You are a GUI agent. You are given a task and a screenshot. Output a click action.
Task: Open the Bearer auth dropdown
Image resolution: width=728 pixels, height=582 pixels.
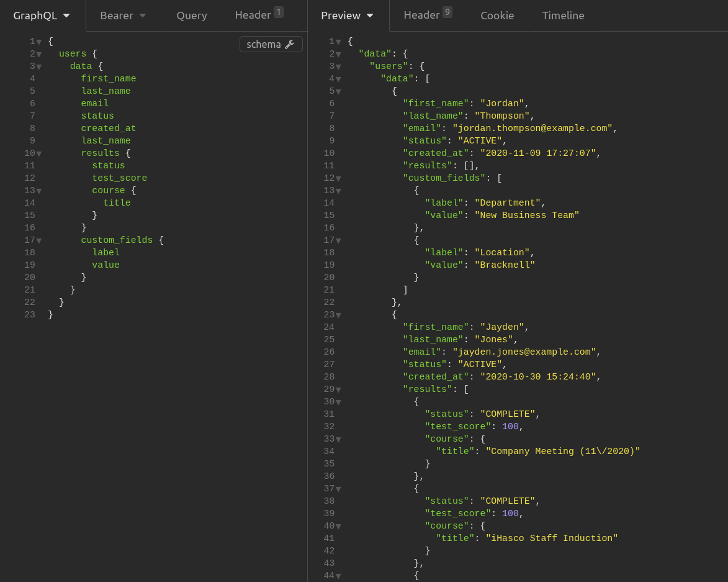coord(123,16)
